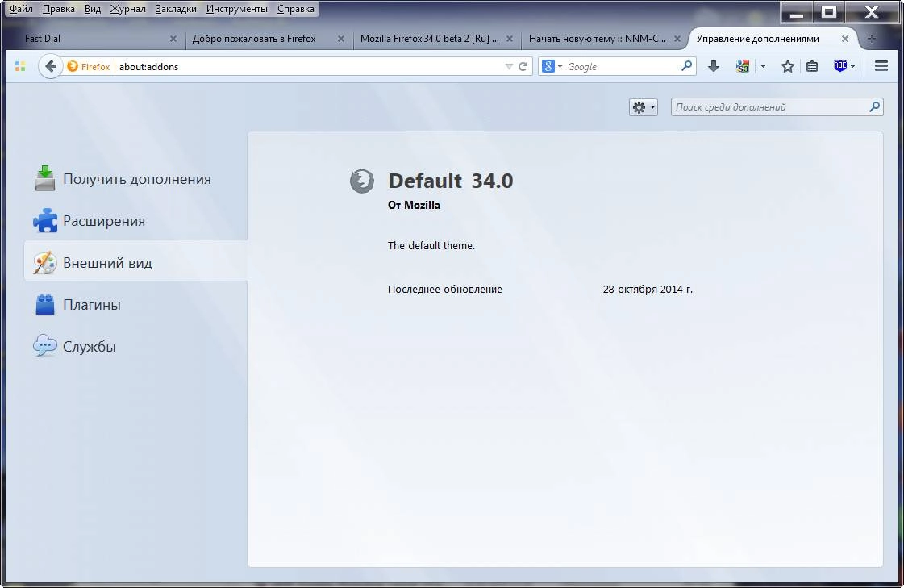Maximize the Firefox window

(x=828, y=11)
